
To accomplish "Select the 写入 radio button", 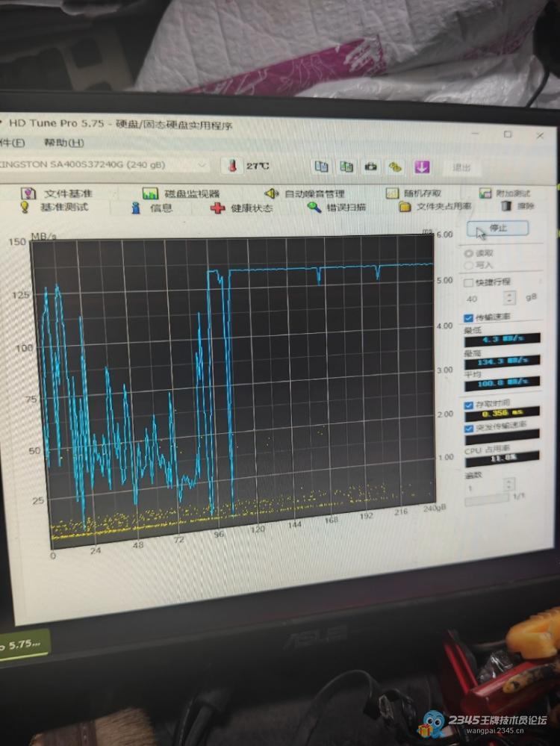I will [468, 264].
